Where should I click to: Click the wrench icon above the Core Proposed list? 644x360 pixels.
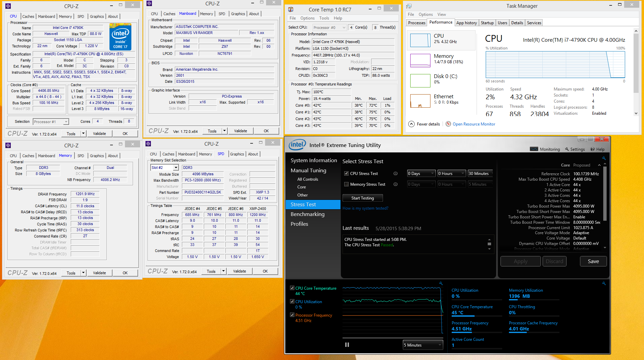pyautogui.click(x=604, y=158)
